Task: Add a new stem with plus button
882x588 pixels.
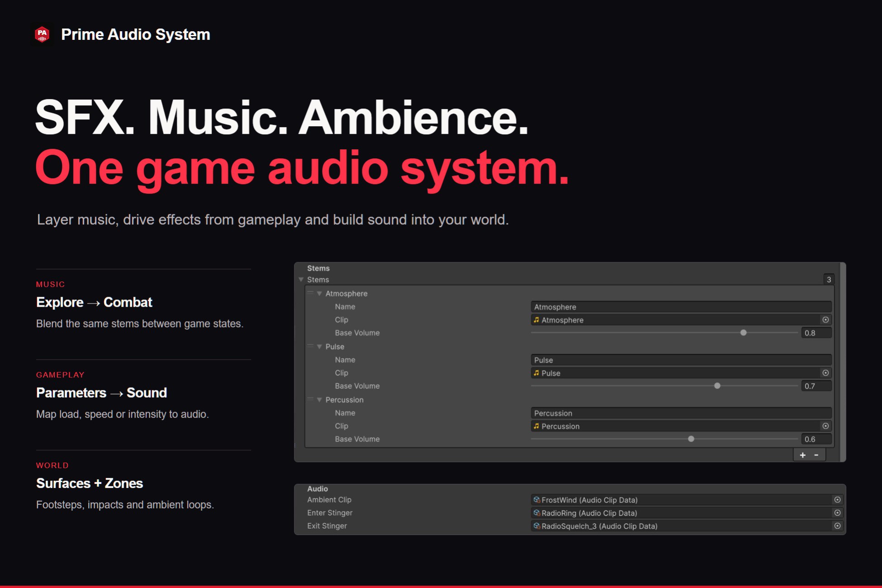Action: click(x=803, y=455)
